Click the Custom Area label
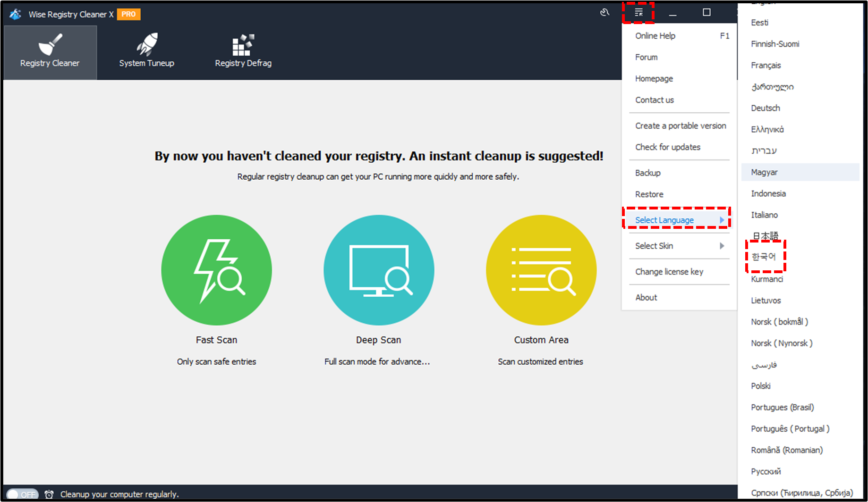Image resolution: width=868 pixels, height=502 pixels. tap(541, 340)
